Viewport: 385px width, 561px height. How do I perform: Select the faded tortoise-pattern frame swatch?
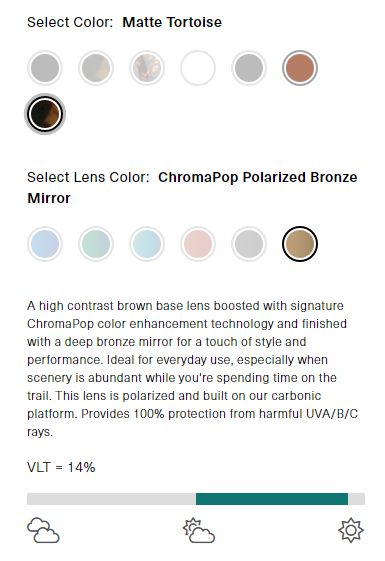147,68
